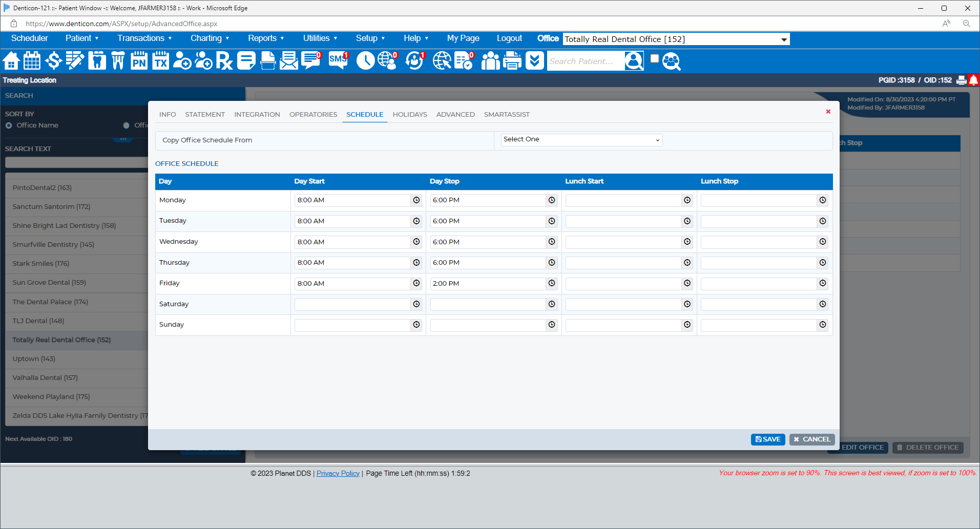Open the Office selector dropdown
Screen dimensions: 980x529
(x=676, y=39)
